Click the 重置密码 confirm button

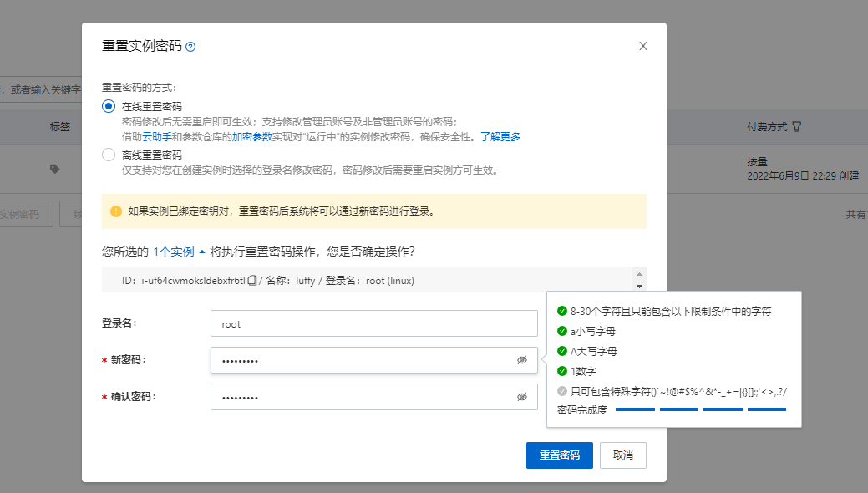tap(559, 455)
